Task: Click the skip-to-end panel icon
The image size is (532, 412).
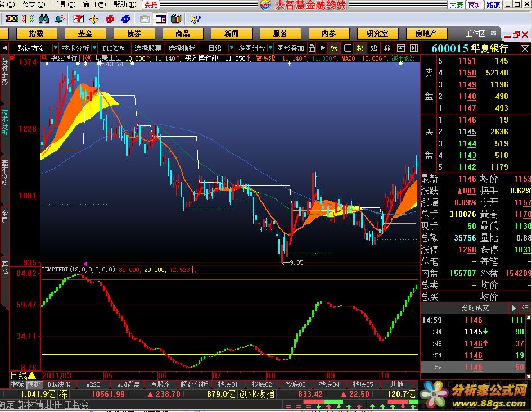Action: point(413,48)
